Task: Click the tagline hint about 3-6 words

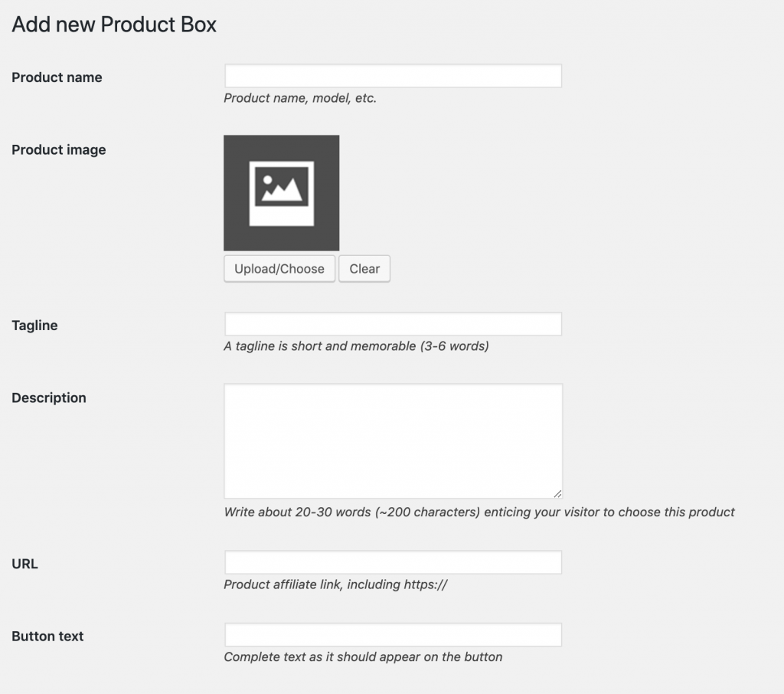Action: (356, 346)
